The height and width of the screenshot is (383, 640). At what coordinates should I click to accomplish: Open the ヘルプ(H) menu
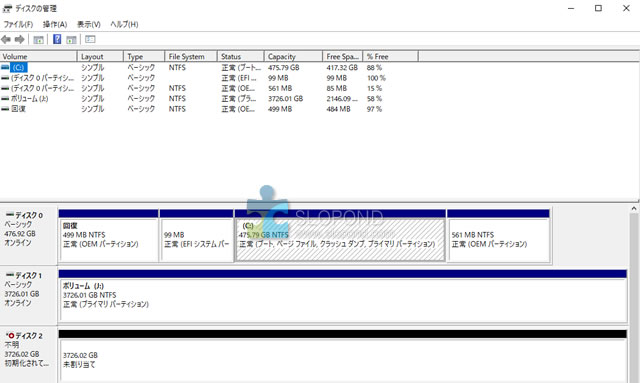(124, 24)
